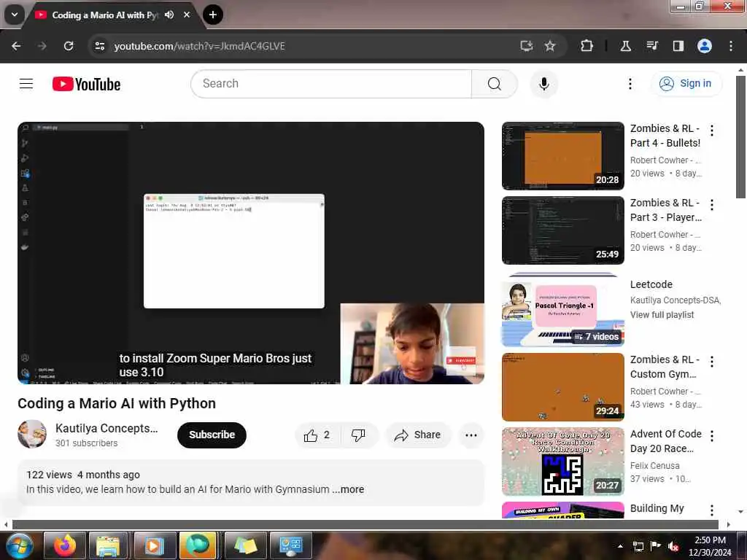This screenshot has height=560, width=747.
Task: Go to YouTube home via logo
Action: 86,85
